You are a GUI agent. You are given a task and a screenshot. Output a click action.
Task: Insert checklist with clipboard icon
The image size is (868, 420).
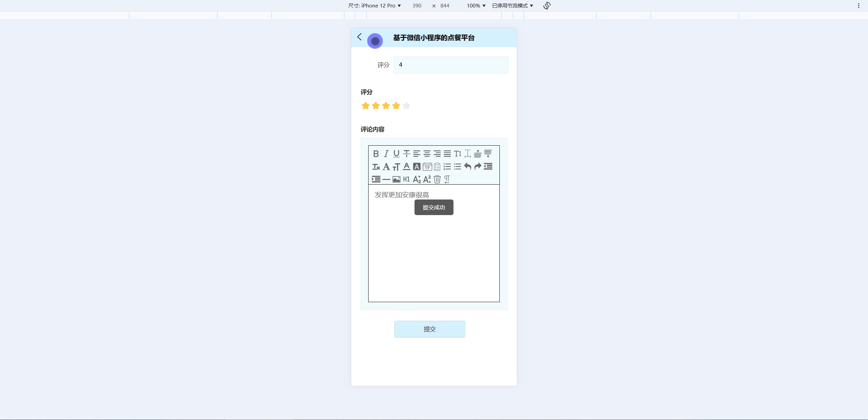tap(437, 167)
